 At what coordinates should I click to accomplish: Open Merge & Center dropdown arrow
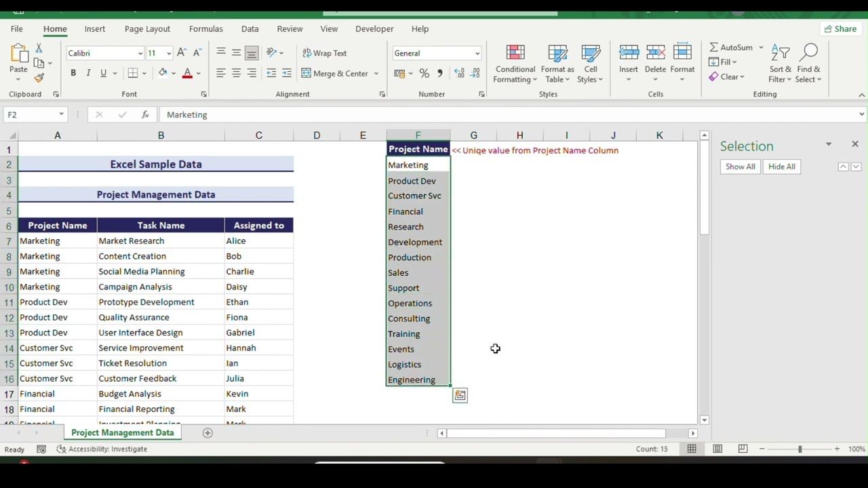[376, 73]
